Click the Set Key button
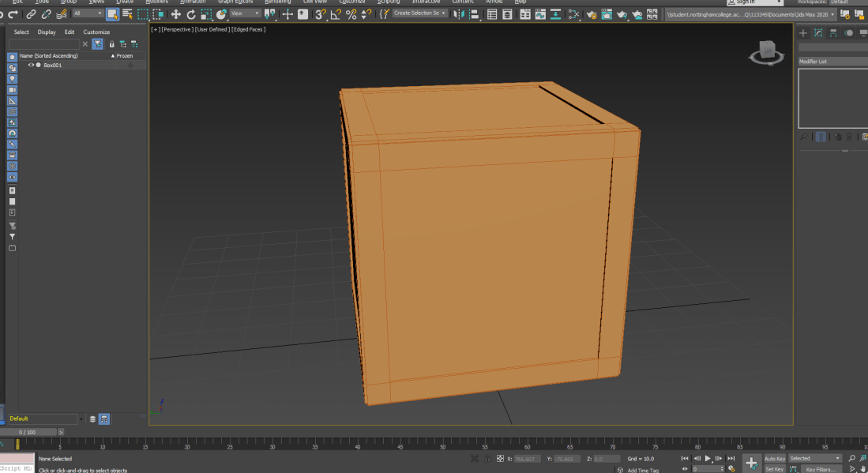Viewport: 868px width, 473px height. pyautogui.click(x=774, y=469)
